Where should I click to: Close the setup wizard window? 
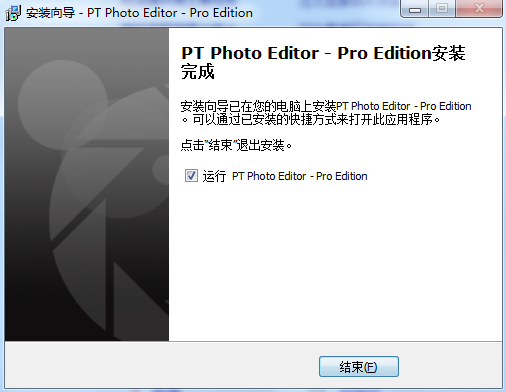(x=479, y=9)
